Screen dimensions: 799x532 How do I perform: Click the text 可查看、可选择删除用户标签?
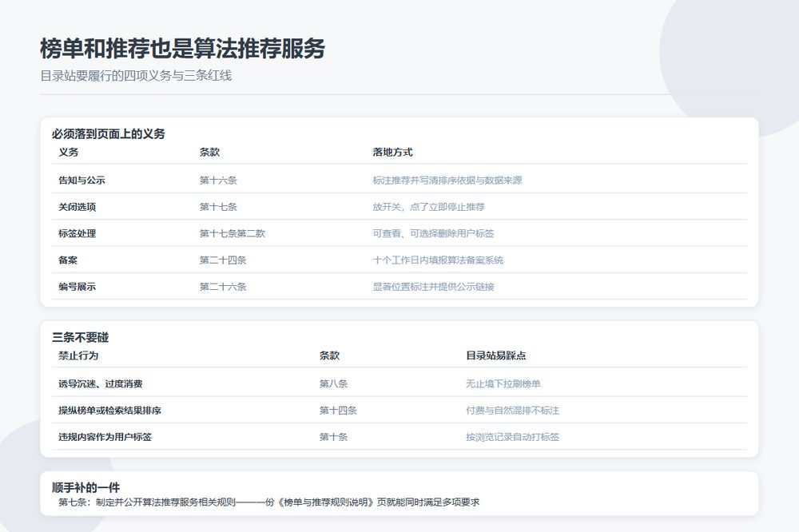[433, 233]
